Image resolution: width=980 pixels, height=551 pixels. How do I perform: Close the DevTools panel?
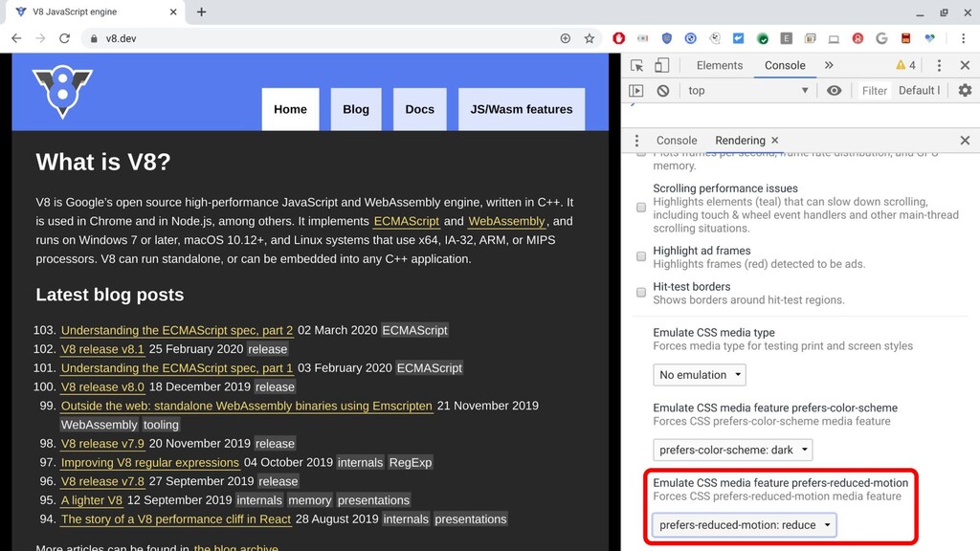coord(965,66)
